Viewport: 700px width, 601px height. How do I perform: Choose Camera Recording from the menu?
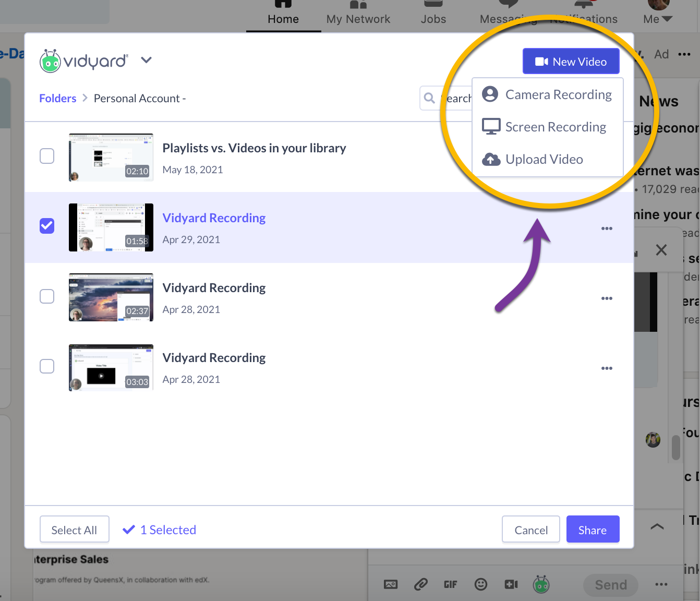pos(548,94)
